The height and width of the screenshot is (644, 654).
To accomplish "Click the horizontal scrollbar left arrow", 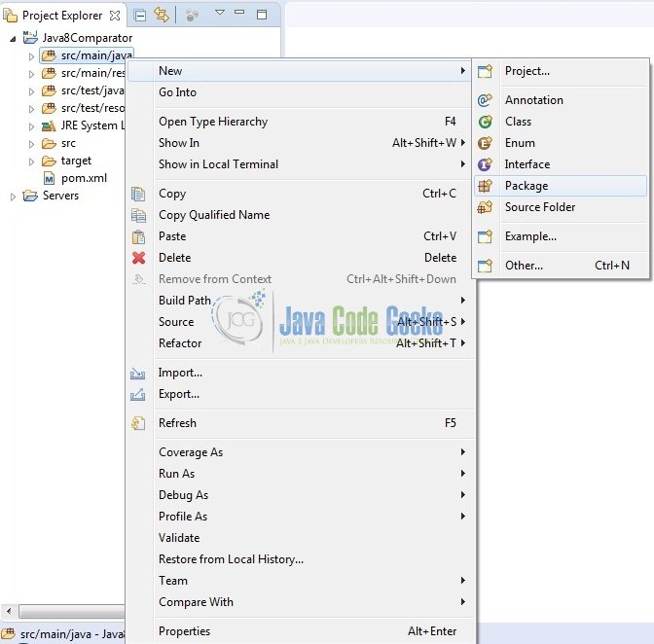I will (9, 612).
